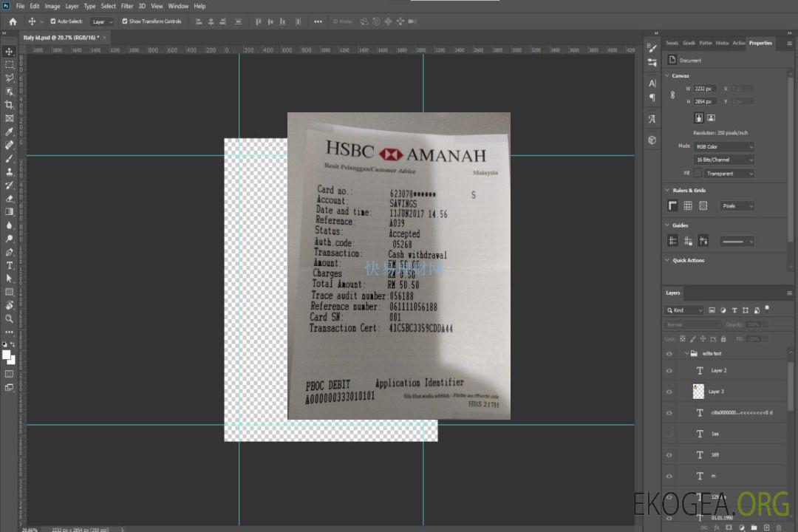
Task: Select the Horizontal Type tool
Action: pyautogui.click(x=10, y=265)
